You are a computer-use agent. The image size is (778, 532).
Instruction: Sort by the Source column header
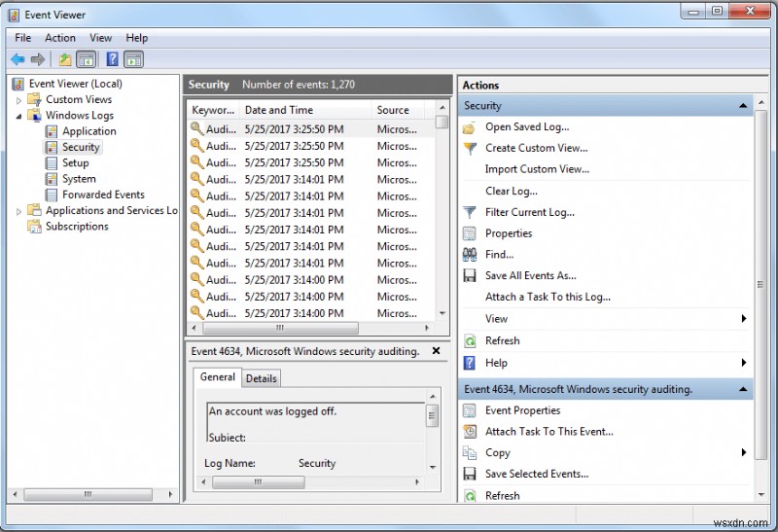pos(398,110)
